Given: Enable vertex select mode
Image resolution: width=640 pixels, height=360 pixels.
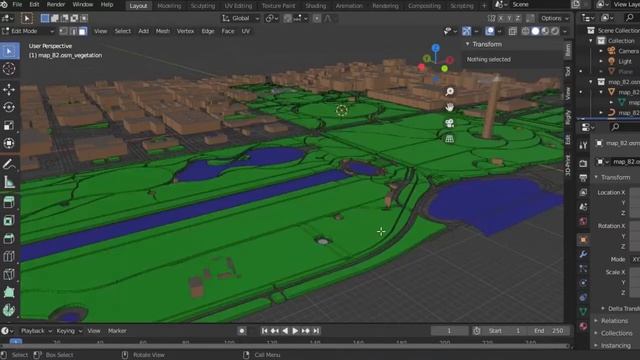Looking at the screenshot, I should pyautogui.click(x=63, y=31).
